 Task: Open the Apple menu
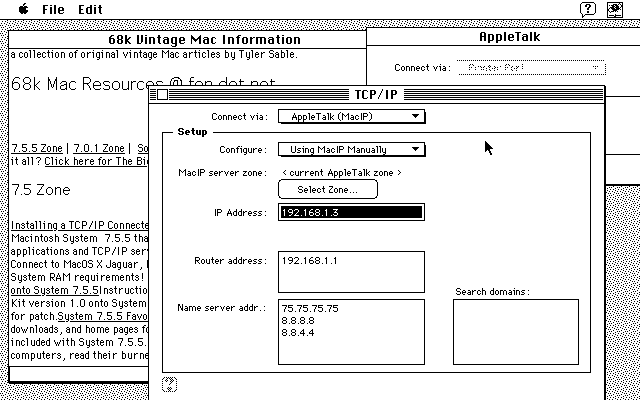(x=24, y=9)
